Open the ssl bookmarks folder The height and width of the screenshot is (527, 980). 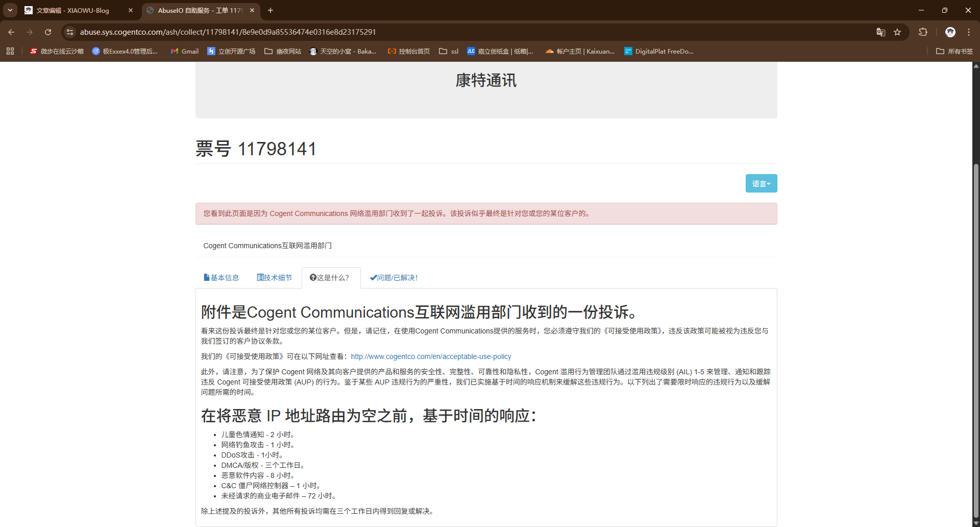pos(449,51)
